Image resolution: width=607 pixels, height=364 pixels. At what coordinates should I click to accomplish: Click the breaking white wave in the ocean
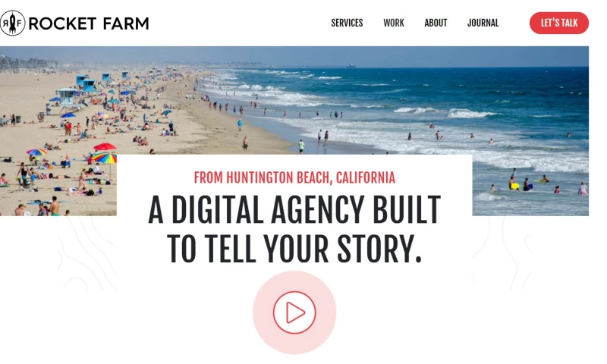470,113
